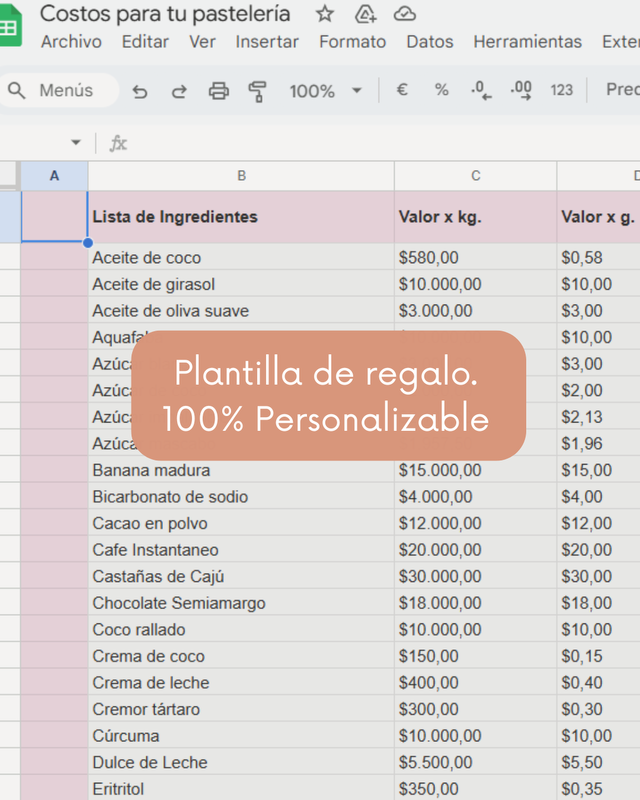The height and width of the screenshot is (800, 640).
Task: Click the undo arrow in toolbar
Action: (x=140, y=91)
